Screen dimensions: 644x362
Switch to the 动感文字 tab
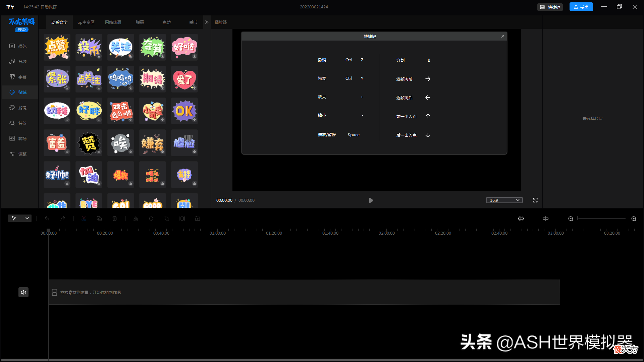[59, 22]
